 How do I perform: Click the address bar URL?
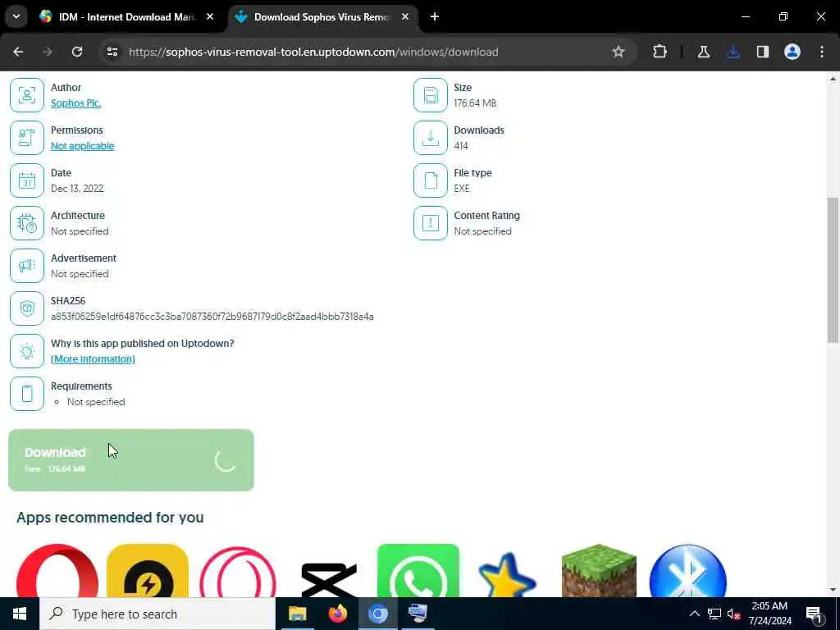point(313,52)
